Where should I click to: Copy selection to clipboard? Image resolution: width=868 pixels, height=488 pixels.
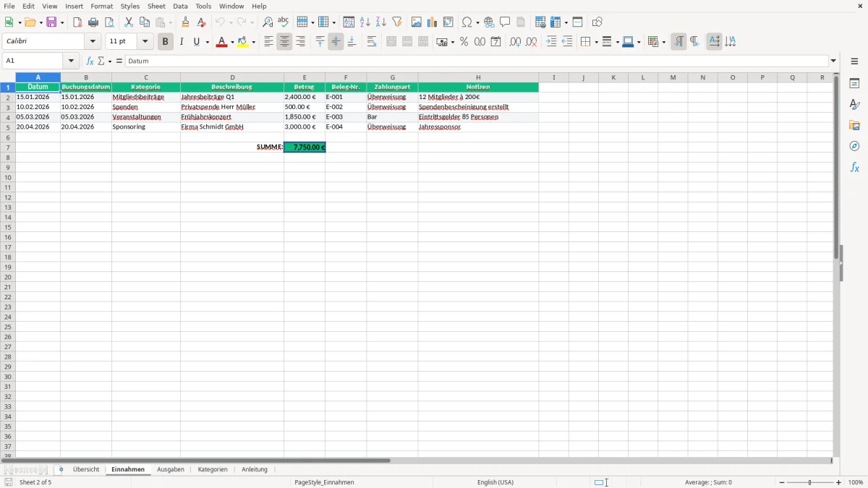pos(145,22)
